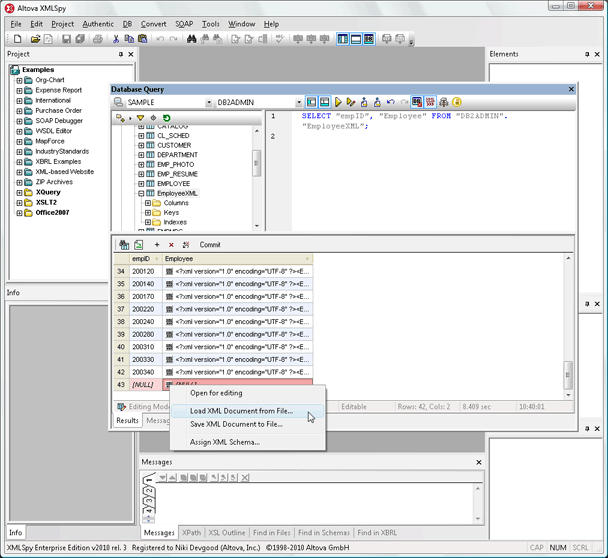
Task: Click the Find binoculars icon in main toolbar
Action: point(192,39)
